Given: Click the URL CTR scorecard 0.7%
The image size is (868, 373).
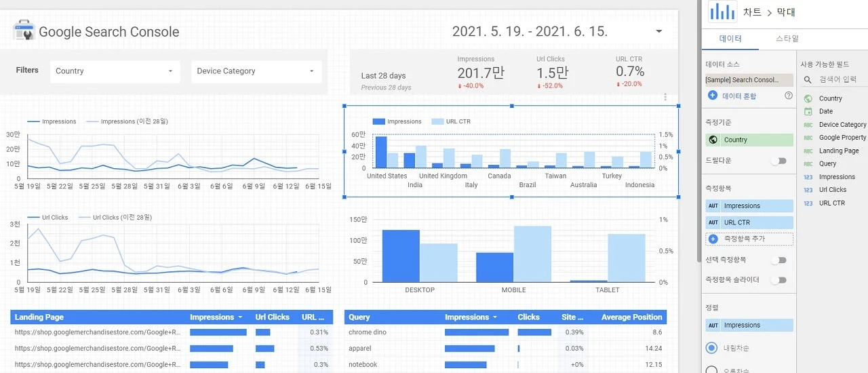Looking at the screenshot, I should pos(630,72).
